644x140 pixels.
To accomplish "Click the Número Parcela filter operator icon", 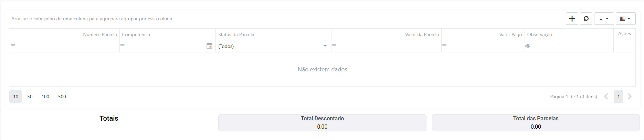I will pos(13,46).
